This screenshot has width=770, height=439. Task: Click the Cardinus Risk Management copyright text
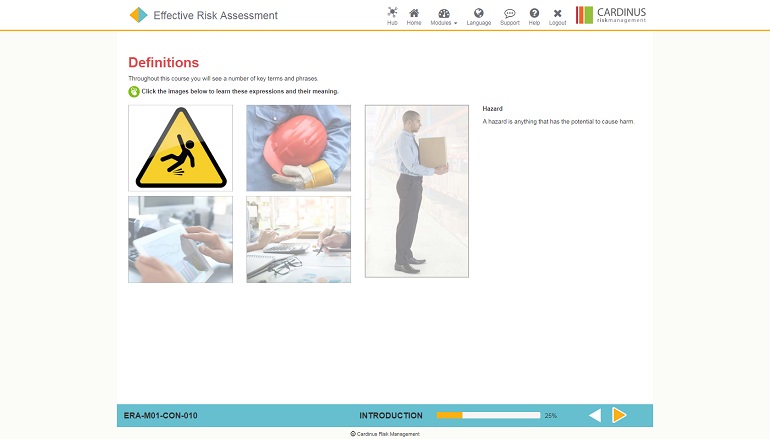[x=385, y=434]
